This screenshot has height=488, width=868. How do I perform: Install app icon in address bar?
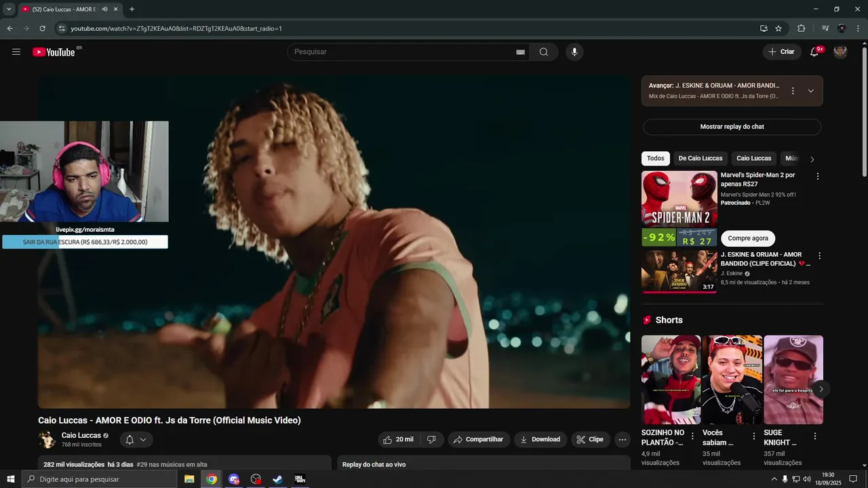pos(764,28)
